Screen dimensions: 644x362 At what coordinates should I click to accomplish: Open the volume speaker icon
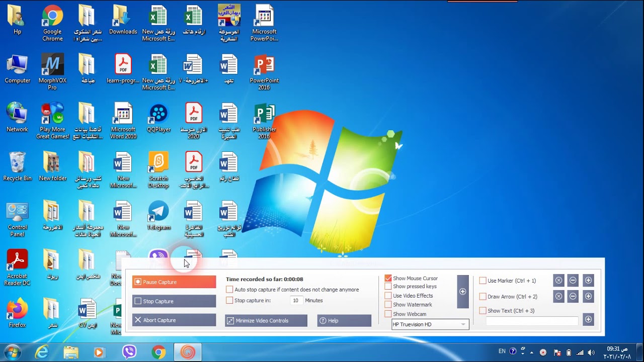(591, 352)
